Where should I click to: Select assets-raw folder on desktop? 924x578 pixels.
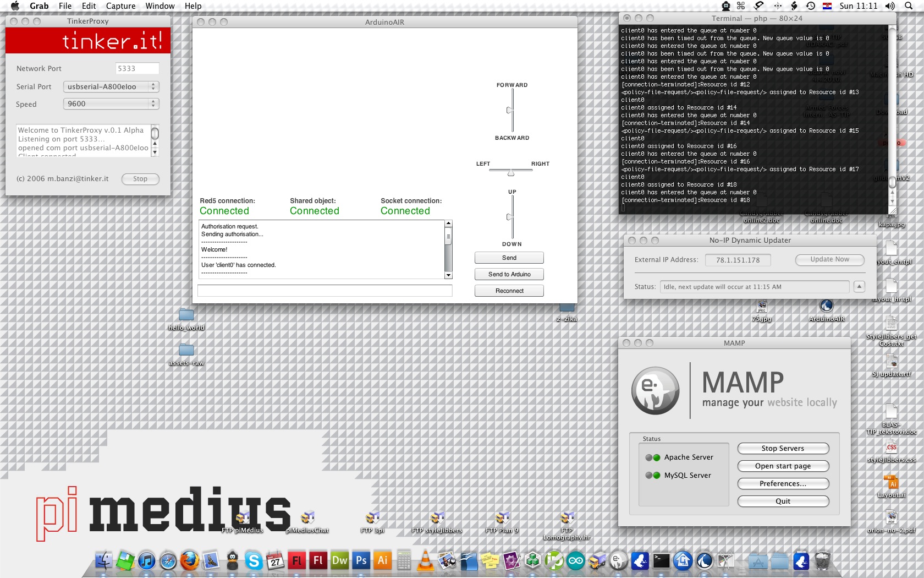pos(186,355)
